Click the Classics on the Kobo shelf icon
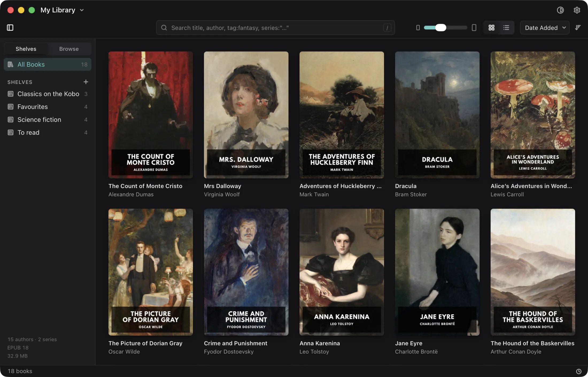The image size is (588, 377). (x=10, y=94)
